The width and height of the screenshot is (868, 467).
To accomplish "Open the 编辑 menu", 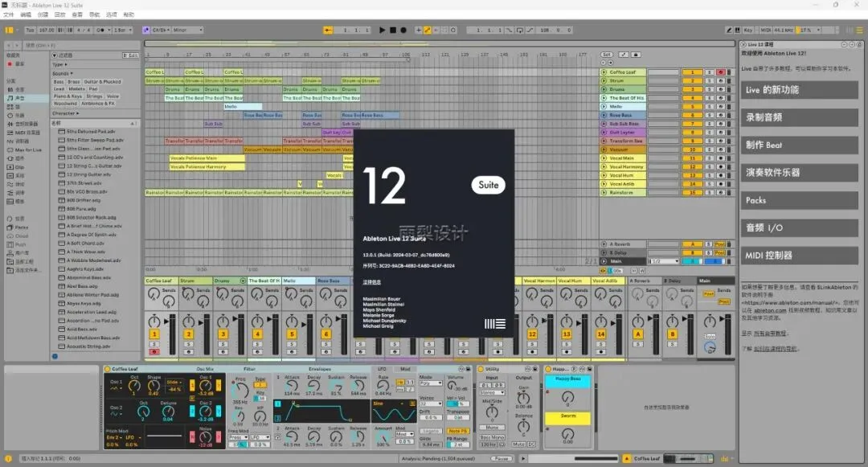I will pos(26,14).
